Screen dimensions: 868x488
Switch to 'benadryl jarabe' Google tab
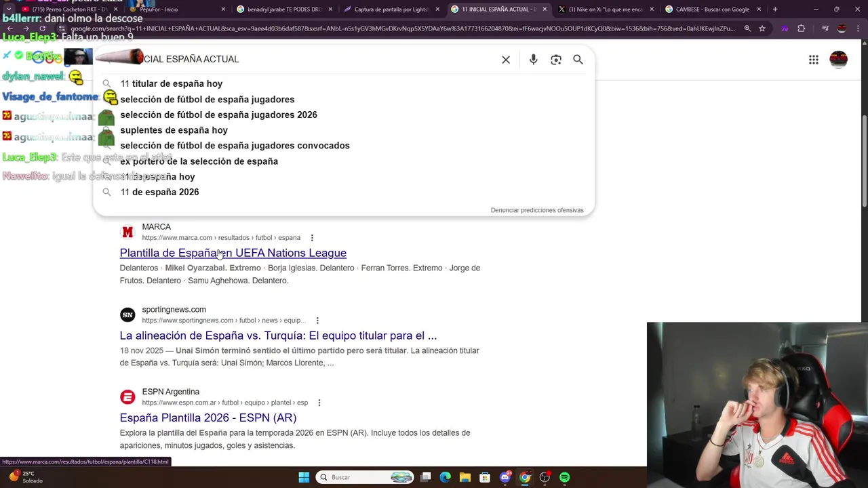285,9
